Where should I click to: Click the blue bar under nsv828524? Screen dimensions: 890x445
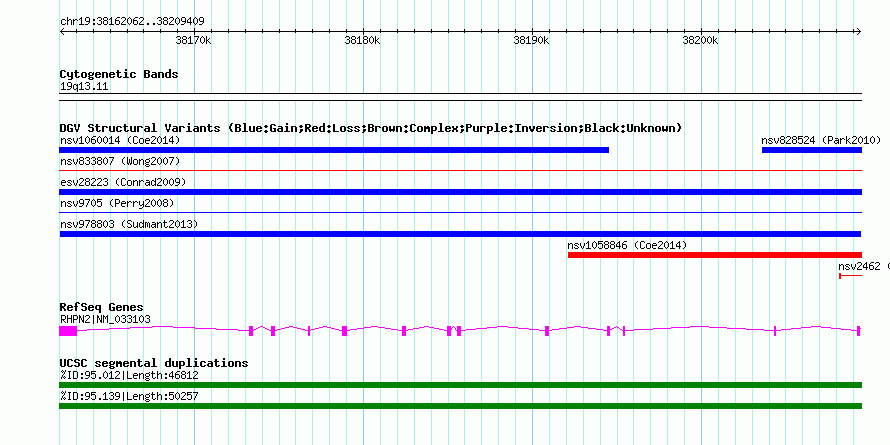[x=812, y=150]
